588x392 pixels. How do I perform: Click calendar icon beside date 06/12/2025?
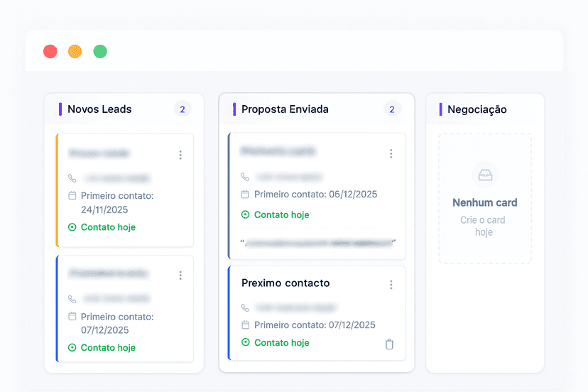click(246, 195)
